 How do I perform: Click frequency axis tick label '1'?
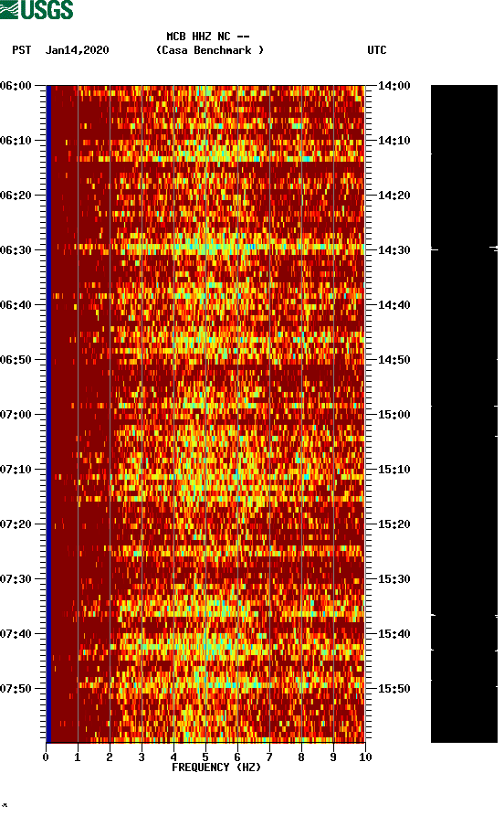(x=78, y=757)
